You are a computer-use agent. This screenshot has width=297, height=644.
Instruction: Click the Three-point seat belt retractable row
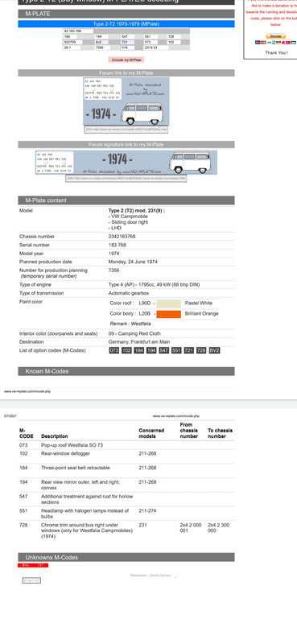click(x=75, y=469)
